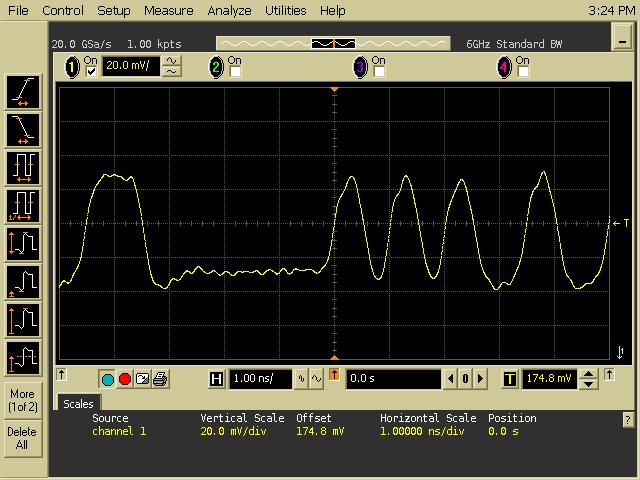Show more measurements with More (1 of 2)
The height and width of the screenshot is (480, 640).
pyautogui.click(x=22, y=400)
